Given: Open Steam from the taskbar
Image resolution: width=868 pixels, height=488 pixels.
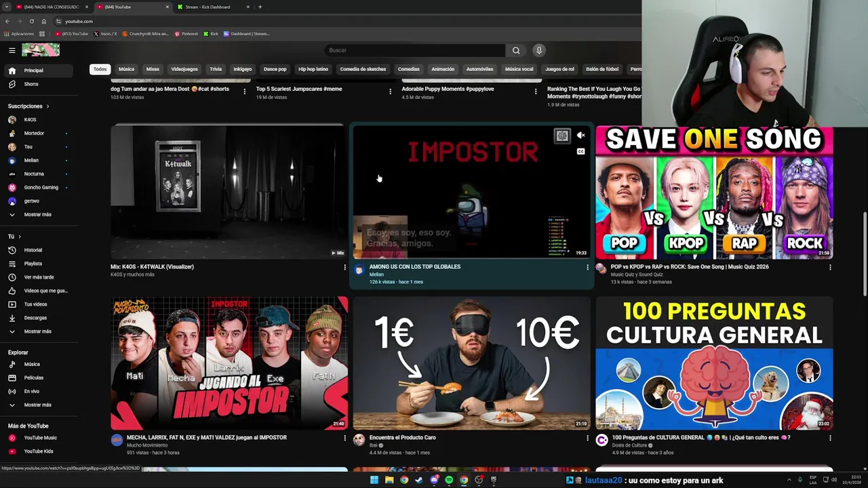Looking at the screenshot, I should (x=419, y=480).
